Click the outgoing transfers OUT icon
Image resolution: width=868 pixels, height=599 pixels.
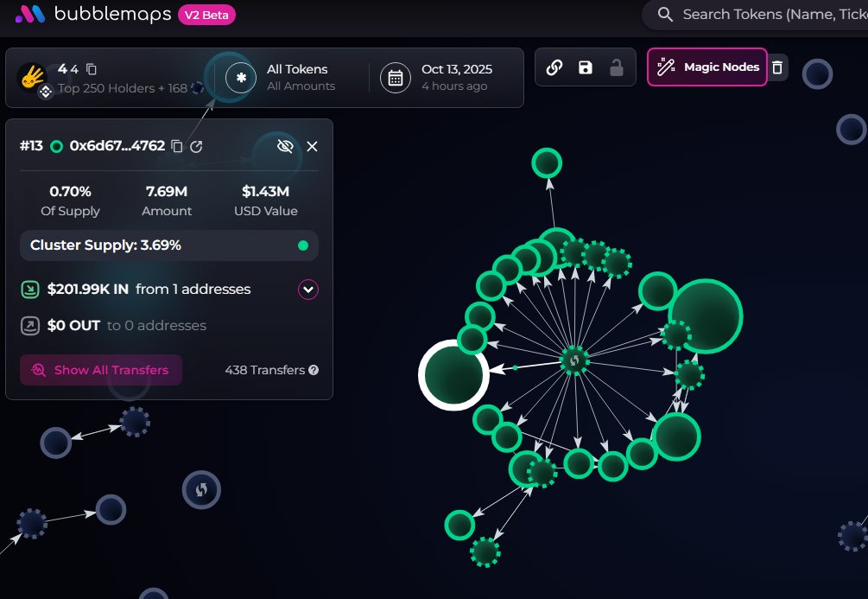(30, 326)
